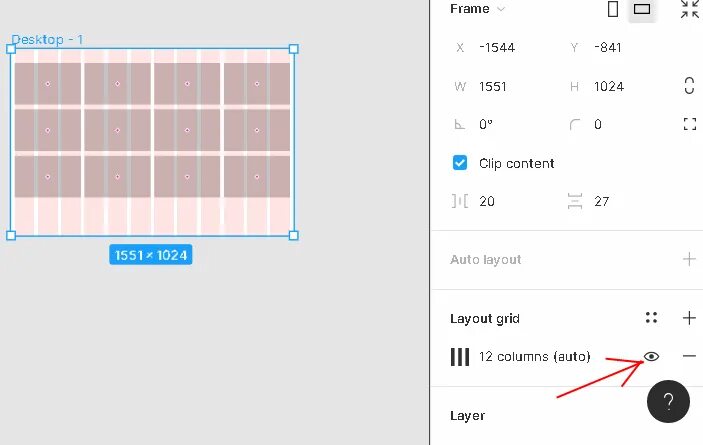Open independent corner radius icon
Image resolution: width=703 pixels, height=445 pixels.
690,124
